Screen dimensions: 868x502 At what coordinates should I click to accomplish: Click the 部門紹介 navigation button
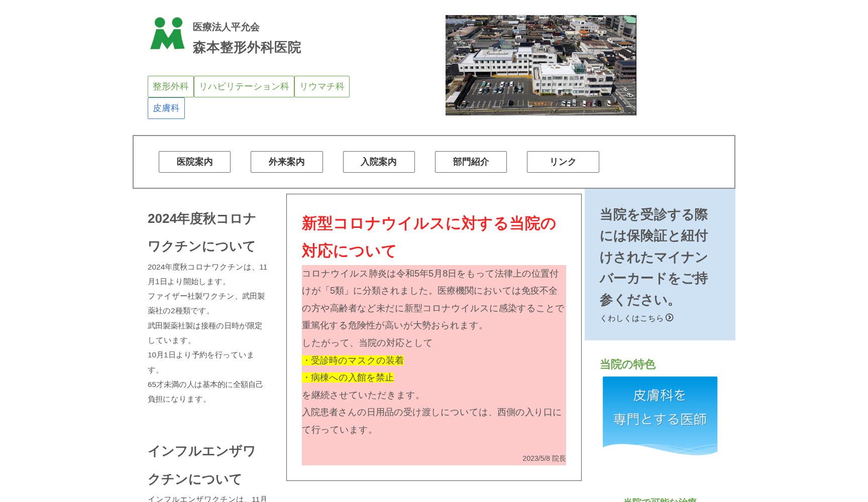pyautogui.click(x=470, y=162)
